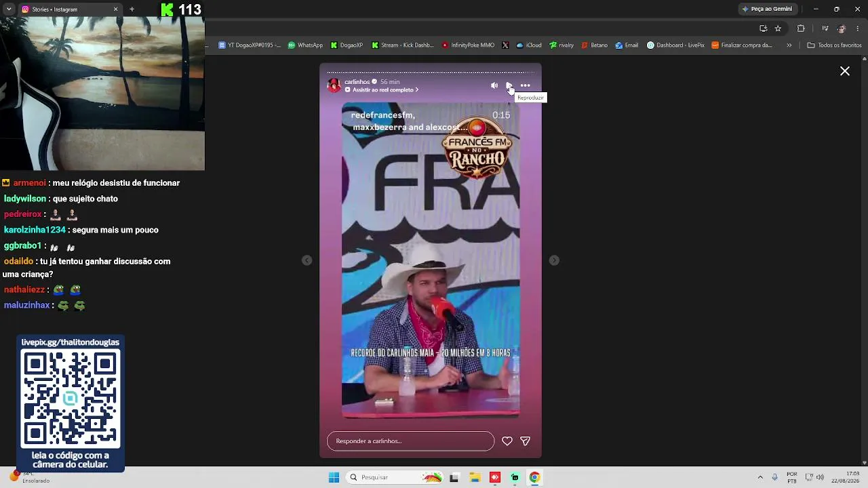Open the Windows Start menu
Viewport: 868px width, 488px height.
[x=334, y=477]
